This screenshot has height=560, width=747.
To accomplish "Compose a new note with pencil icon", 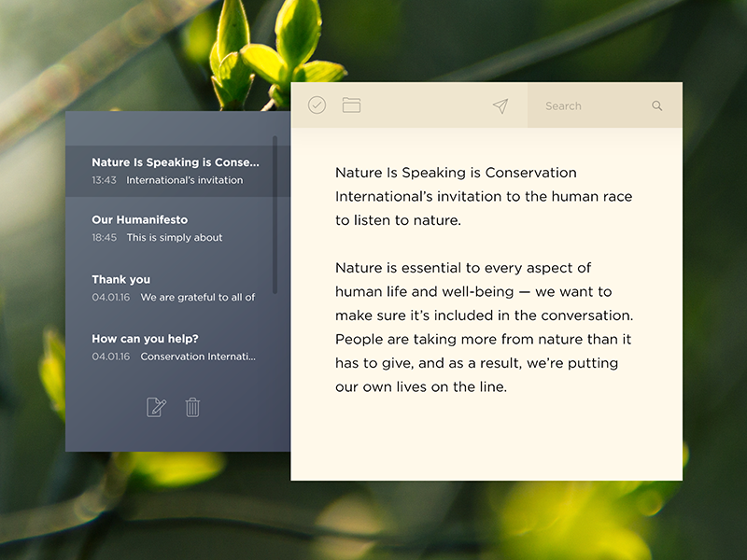I will click(x=156, y=407).
